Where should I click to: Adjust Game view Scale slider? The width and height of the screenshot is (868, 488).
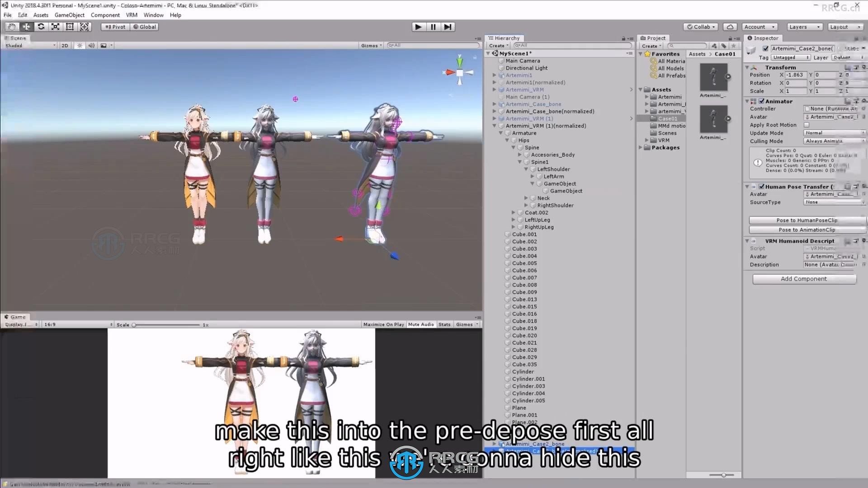pos(166,325)
